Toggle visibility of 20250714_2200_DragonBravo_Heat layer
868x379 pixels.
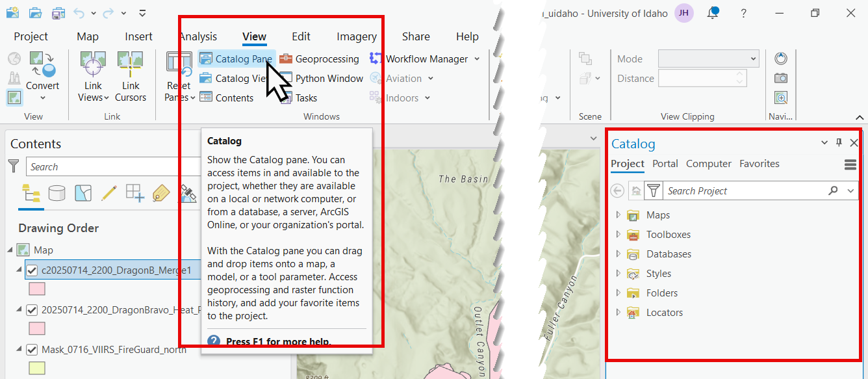(x=32, y=310)
